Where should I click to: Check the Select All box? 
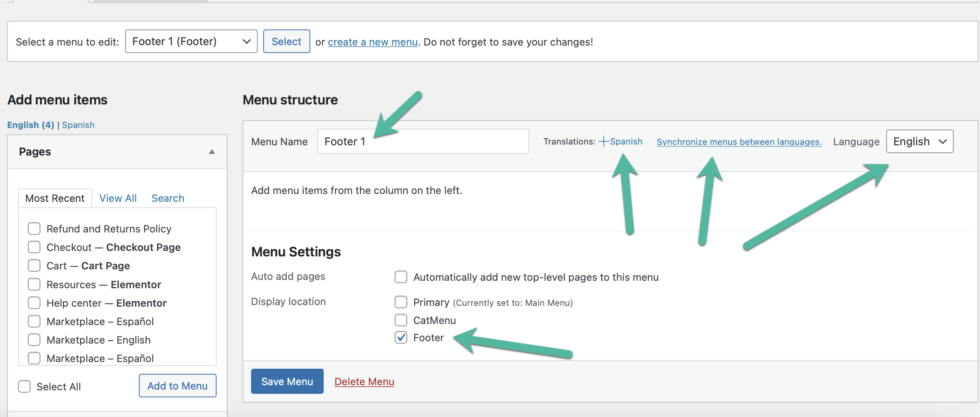(24, 386)
